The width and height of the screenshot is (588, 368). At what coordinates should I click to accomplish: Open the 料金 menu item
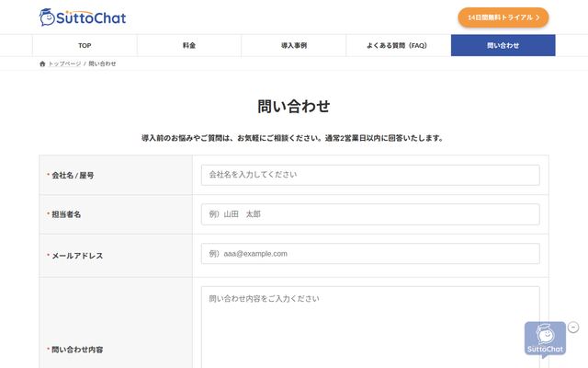189,45
